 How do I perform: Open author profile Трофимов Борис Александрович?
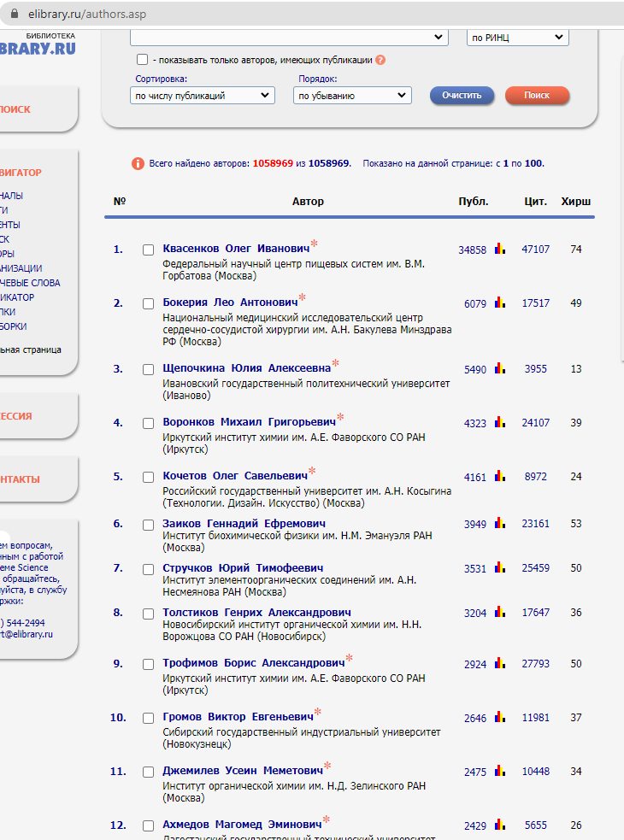tap(254, 663)
